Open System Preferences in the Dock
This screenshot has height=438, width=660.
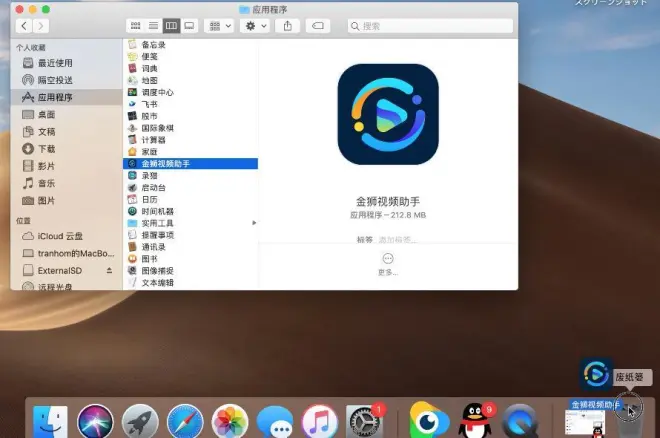click(x=364, y=422)
